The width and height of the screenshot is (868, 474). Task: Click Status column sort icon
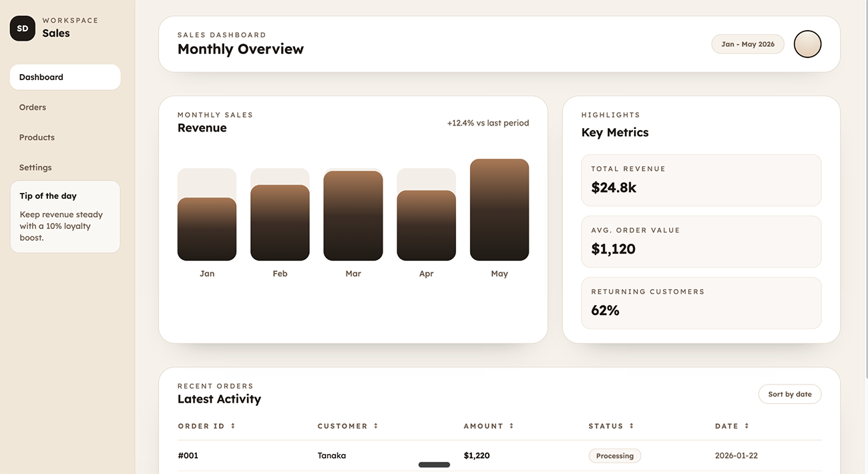[632, 426]
